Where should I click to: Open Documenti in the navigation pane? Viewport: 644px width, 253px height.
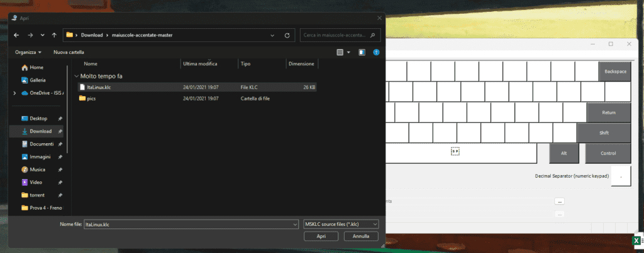[x=41, y=144]
